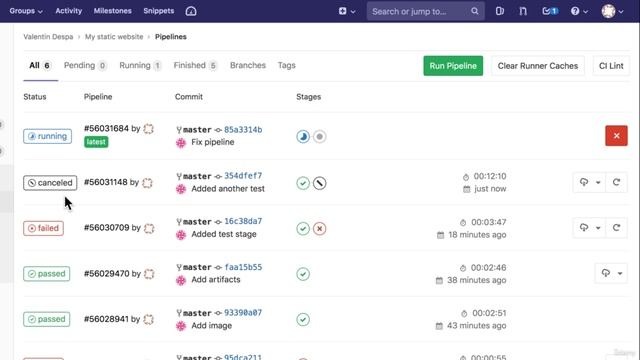Switch to the Finished tab

point(195,65)
